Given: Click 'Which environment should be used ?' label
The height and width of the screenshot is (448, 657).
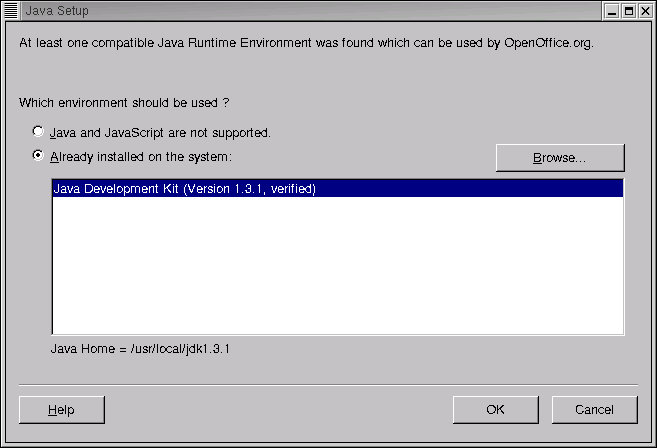Looking at the screenshot, I should click(125, 102).
